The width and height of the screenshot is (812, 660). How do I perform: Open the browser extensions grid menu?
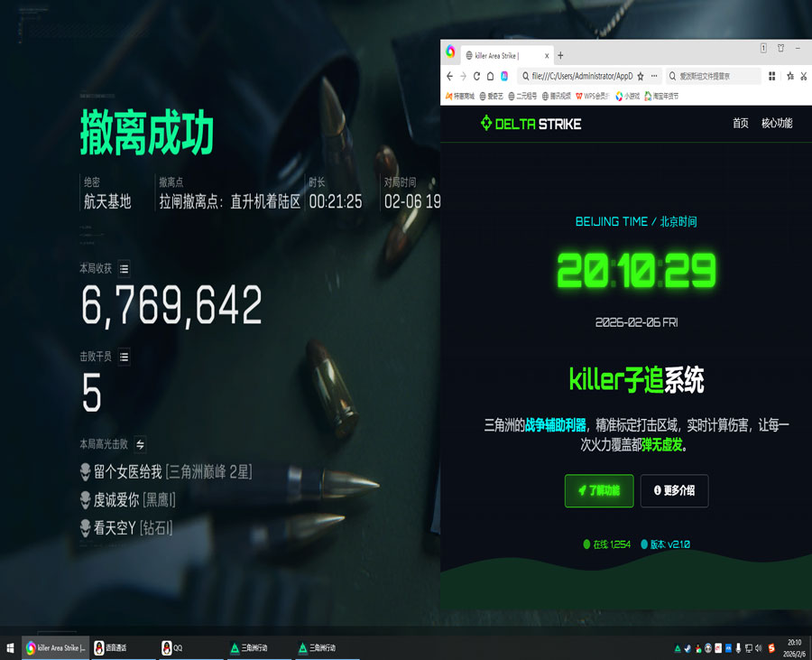coord(771,76)
